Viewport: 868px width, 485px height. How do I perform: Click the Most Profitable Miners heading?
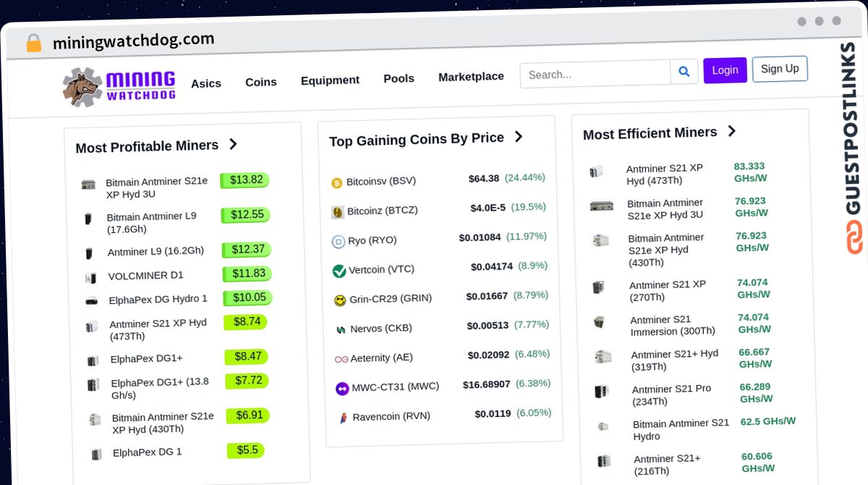(147, 147)
